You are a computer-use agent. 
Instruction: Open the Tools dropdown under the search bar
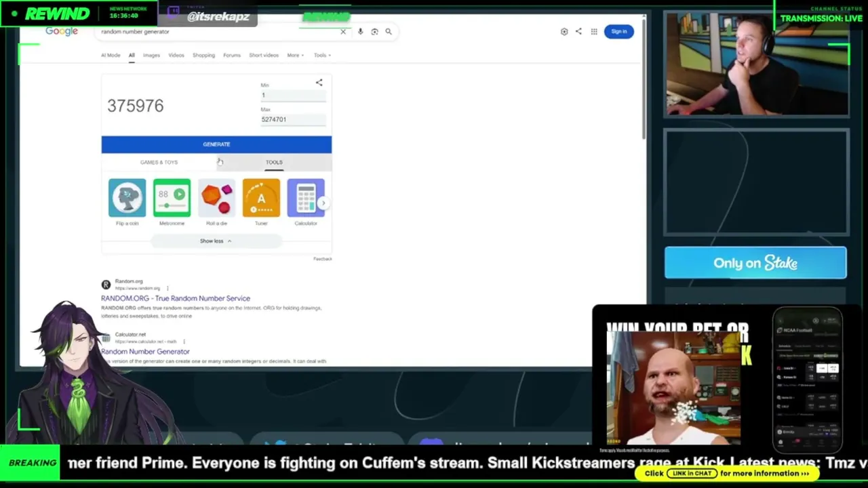[x=321, y=55]
